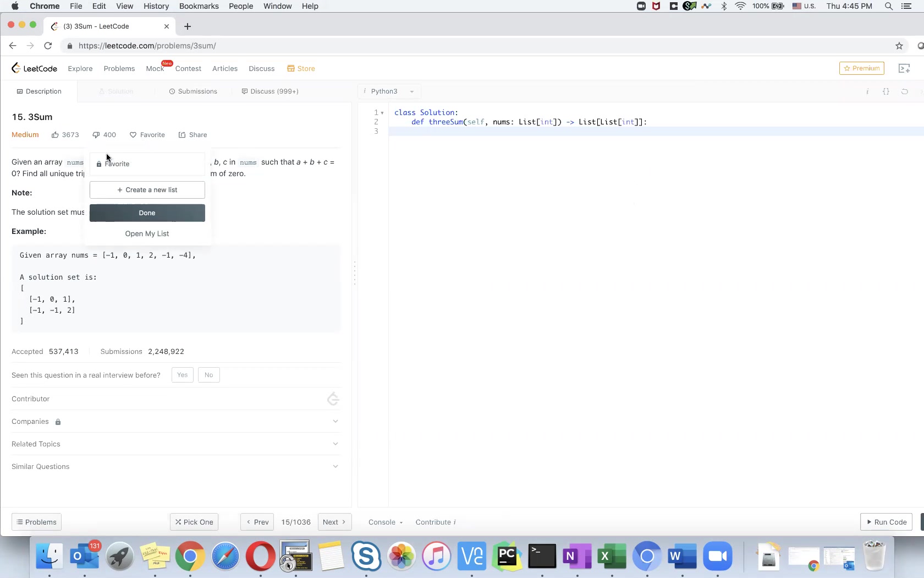Click the Pick One random button
The image size is (924, 578).
(194, 522)
